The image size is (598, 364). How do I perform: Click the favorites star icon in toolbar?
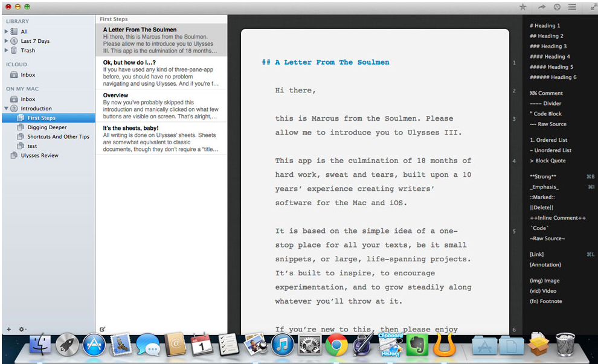(x=523, y=7)
